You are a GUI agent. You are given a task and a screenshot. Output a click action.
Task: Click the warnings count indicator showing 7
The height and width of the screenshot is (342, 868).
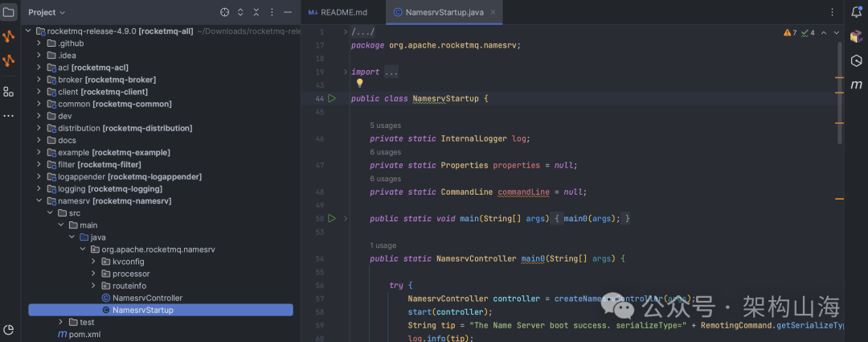[x=790, y=33]
